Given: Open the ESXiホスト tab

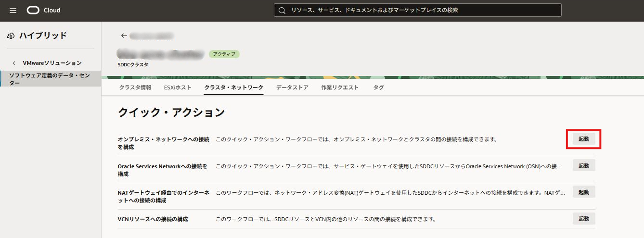Looking at the screenshot, I should [x=178, y=88].
